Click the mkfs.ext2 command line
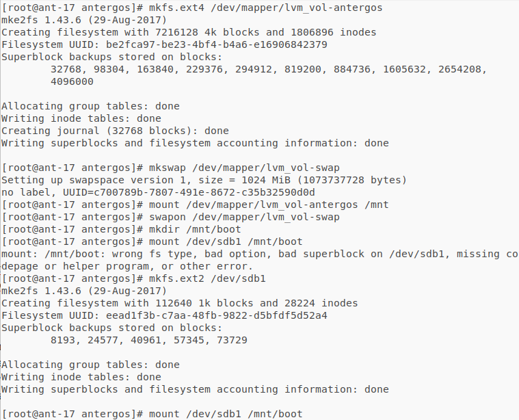Screen dimensions: 519x420 (207, 278)
